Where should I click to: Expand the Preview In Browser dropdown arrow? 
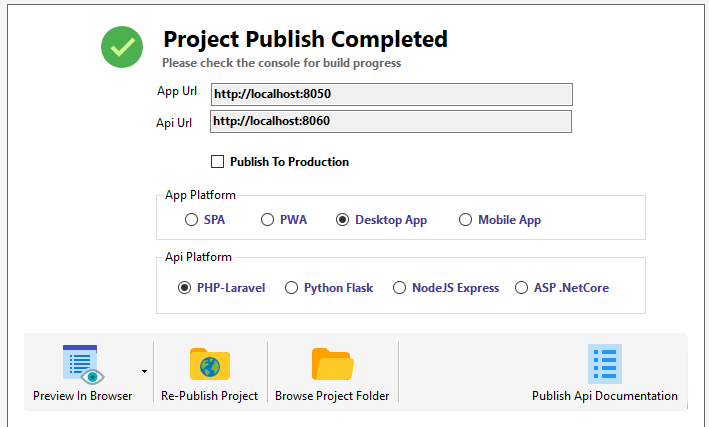tap(144, 371)
